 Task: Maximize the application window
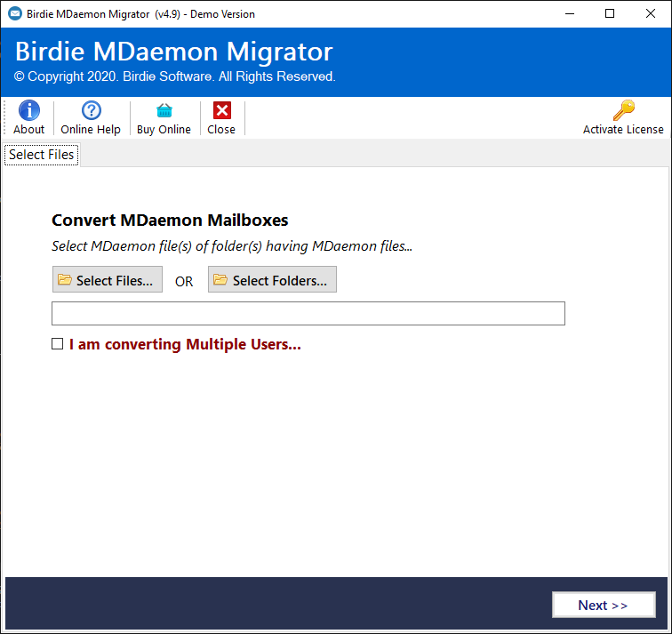[x=610, y=13]
